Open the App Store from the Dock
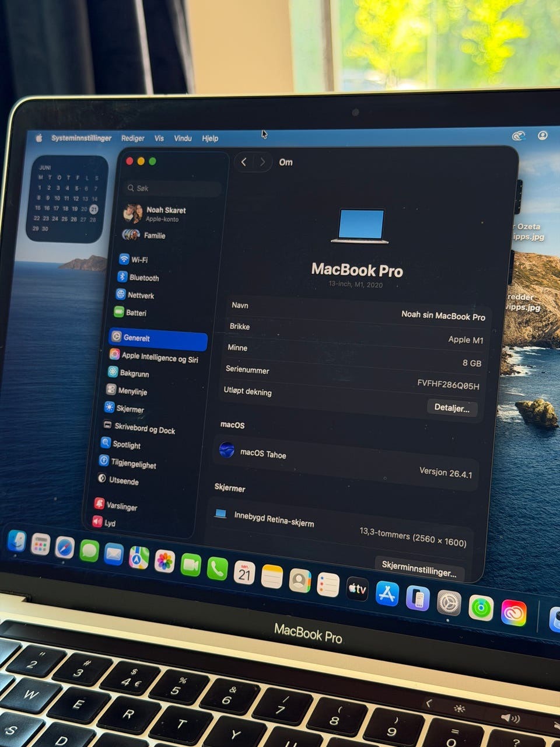The width and height of the screenshot is (560, 747). point(387,594)
